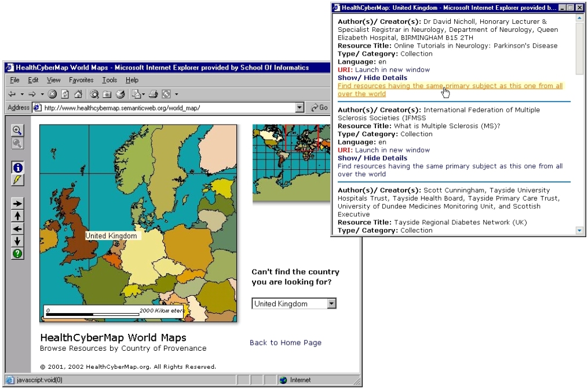
Task: Toggle Show/Hide Details for Parkinson's Disease resource
Action: (x=372, y=78)
